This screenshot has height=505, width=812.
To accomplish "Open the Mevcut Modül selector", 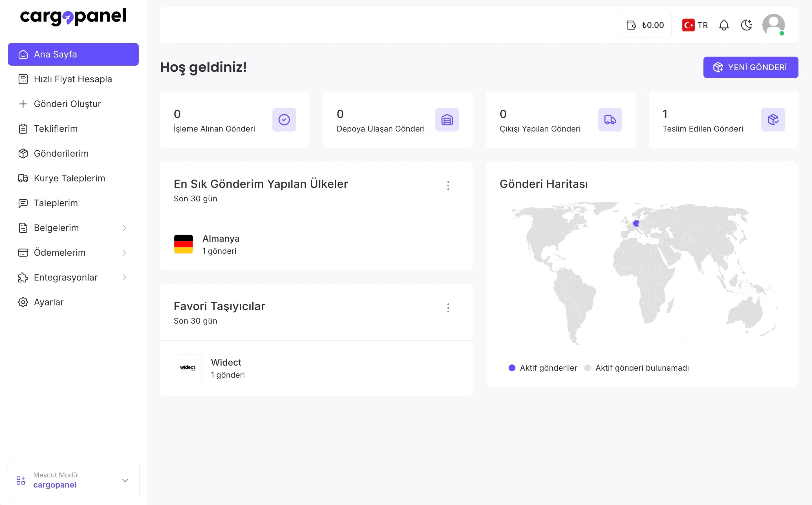I will point(73,480).
